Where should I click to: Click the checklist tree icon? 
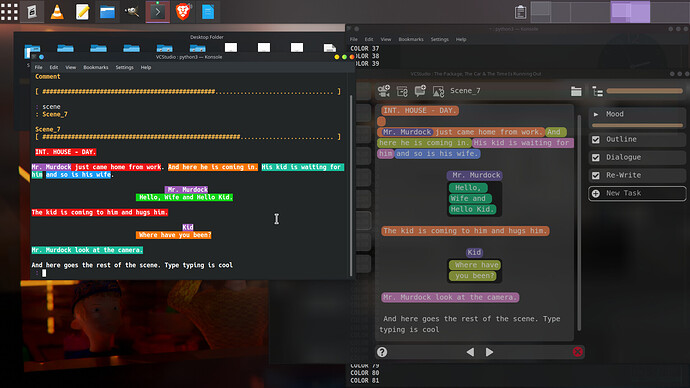click(x=598, y=91)
